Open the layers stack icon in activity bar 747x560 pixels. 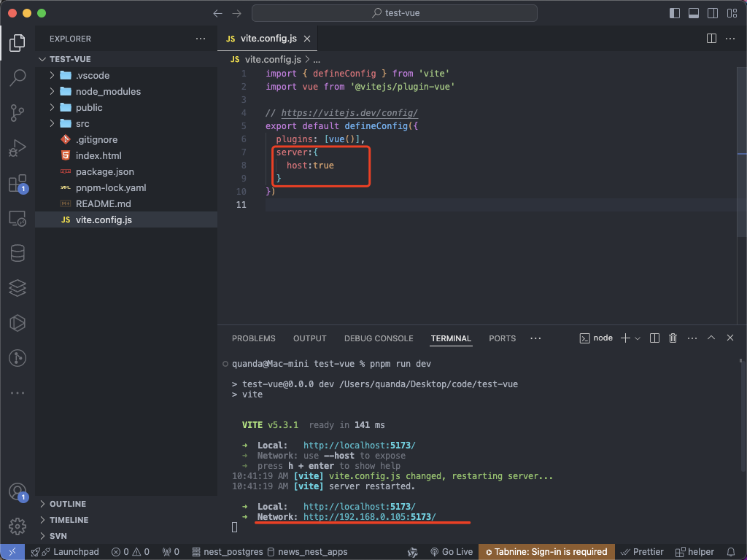pos(18,288)
